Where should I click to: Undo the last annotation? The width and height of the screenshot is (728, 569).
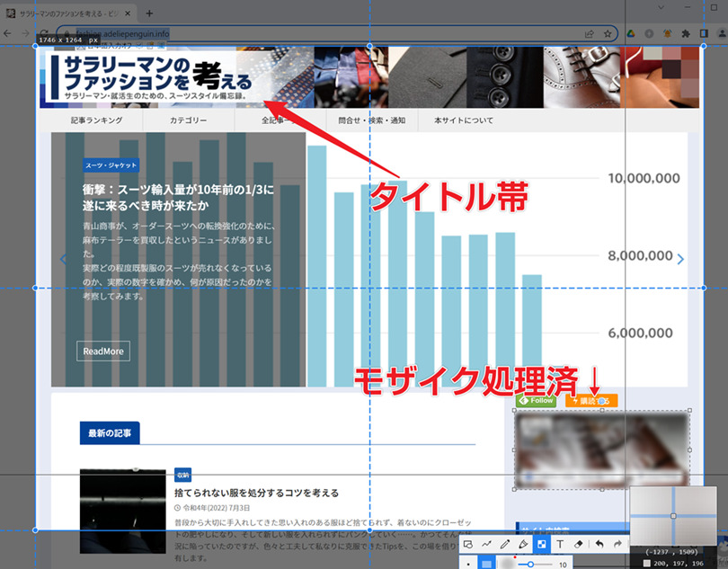tap(599, 545)
